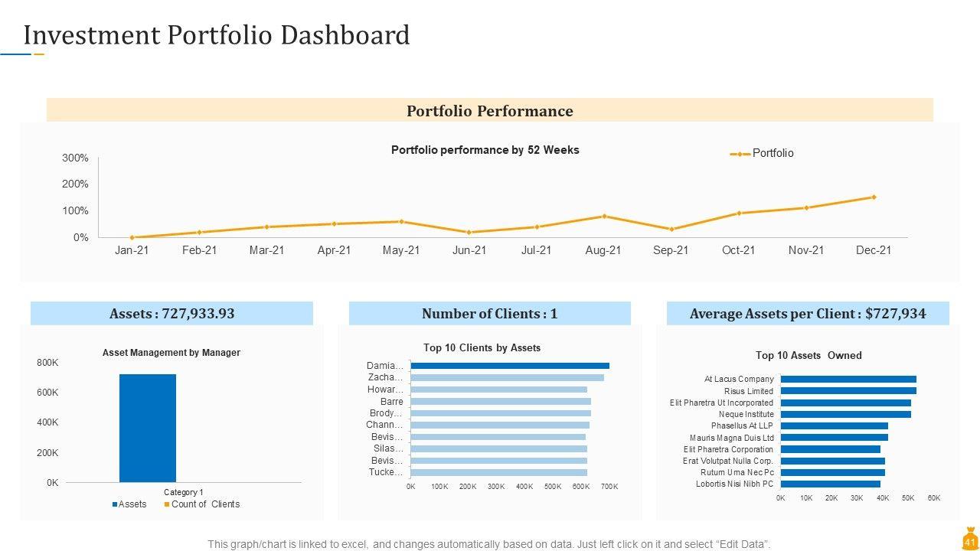Select the Top 10 Assets Owned chart title
The width and height of the screenshot is (980, 551).
pos(808,355)
